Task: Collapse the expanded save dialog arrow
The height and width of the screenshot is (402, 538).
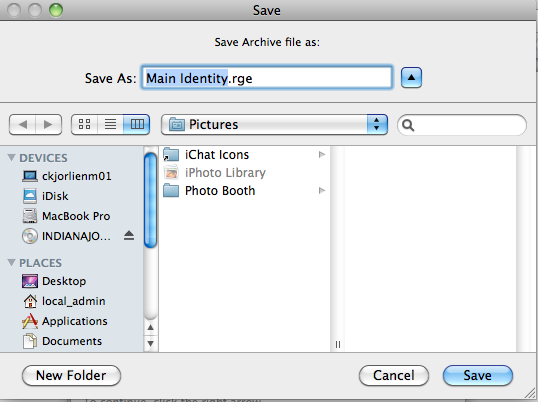Action: [x=411, y=78]
